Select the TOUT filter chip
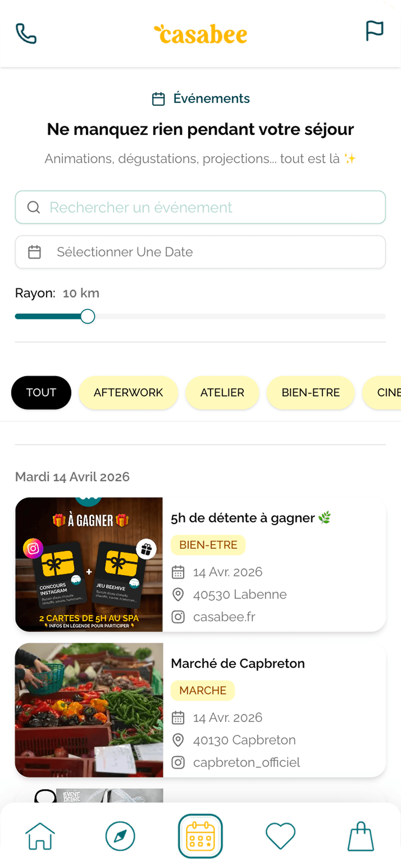Viewport: 401px width, 868px height. point(41,393)
